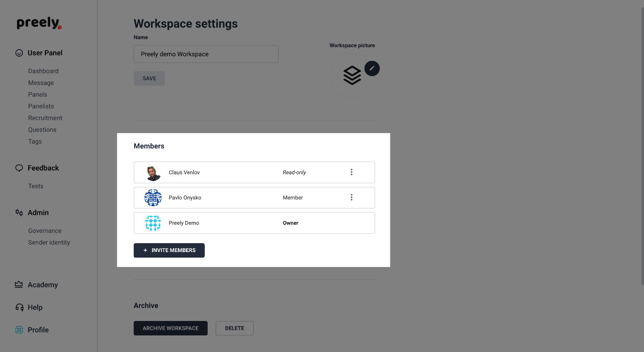Click the Save button under Name
644x352 pixels.
(149, 78)
